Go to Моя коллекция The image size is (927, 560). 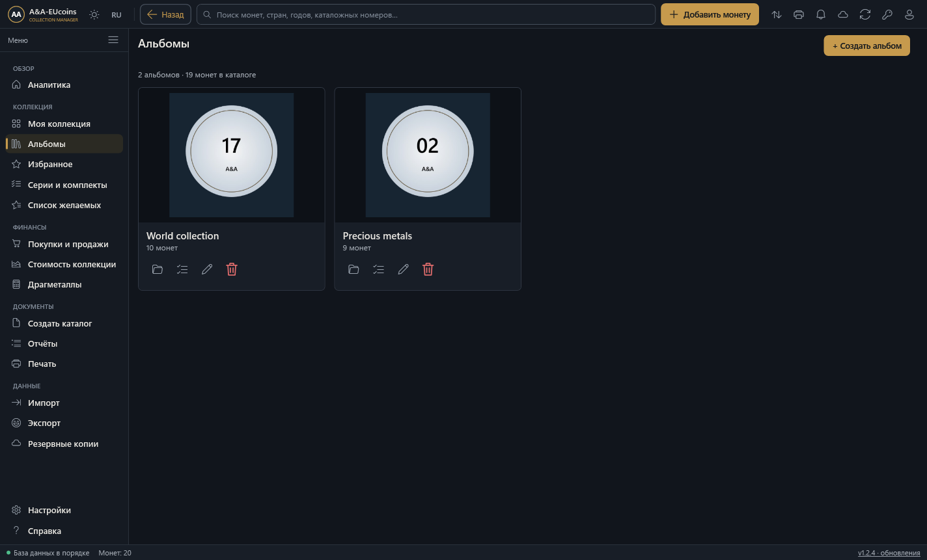pos(64,124)
